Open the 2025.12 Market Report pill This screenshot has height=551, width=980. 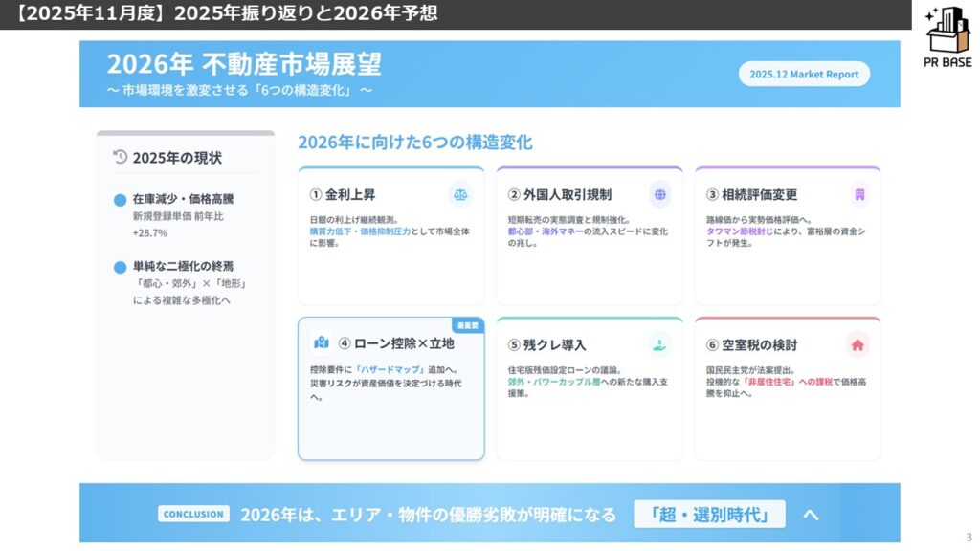coord(804,74)
